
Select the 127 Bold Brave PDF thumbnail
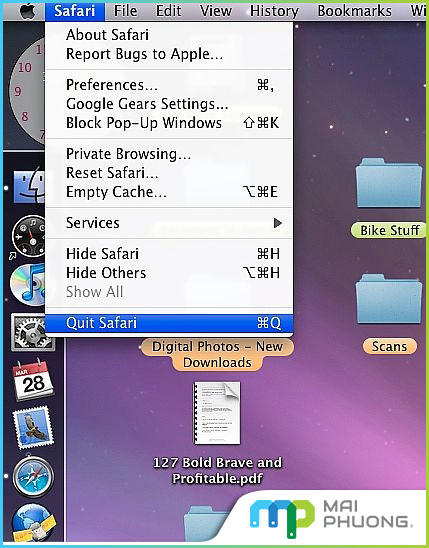tap(217, 413)
